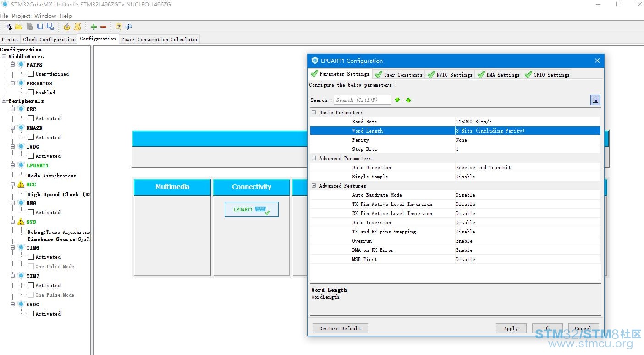Check the TIM6 Activated checkbox
Viewport: 644px width, 355px height.
click(x=31, y=257)
